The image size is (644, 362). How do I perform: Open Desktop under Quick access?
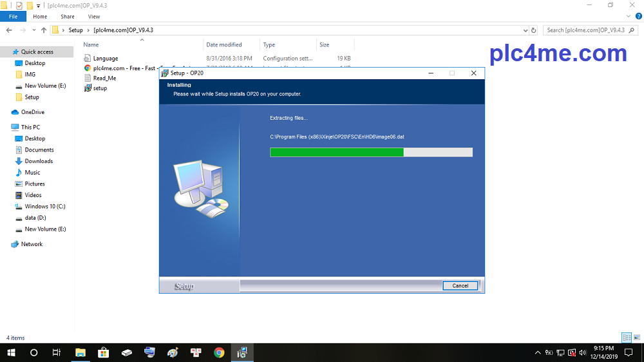[x=35, y=63]
